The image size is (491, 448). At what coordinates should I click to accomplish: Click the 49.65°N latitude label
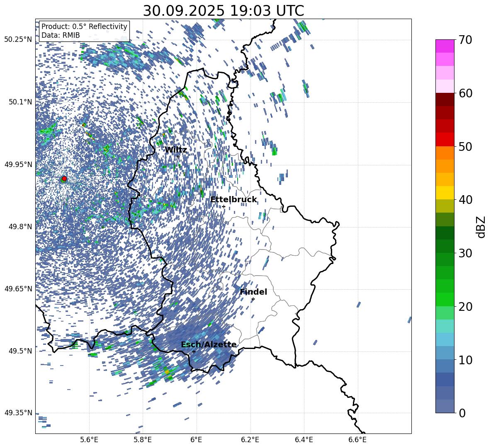[x=18, y=289]
